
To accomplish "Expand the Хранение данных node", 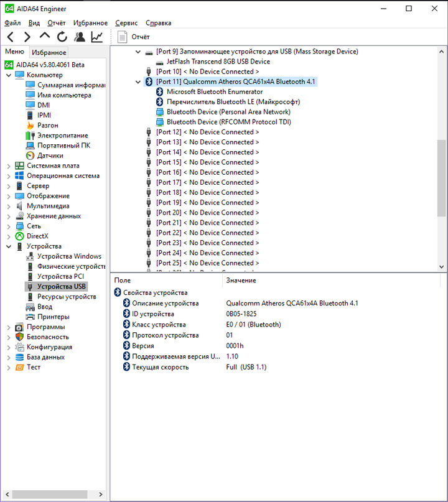I will point(9,216).
